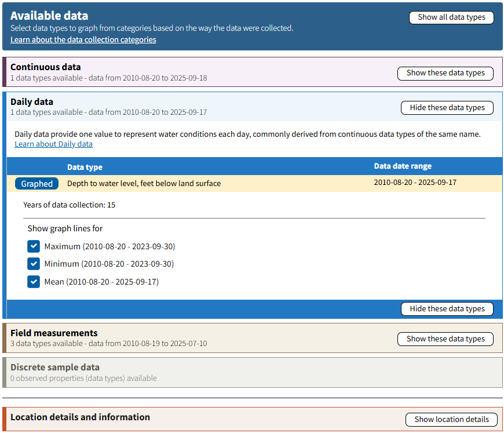The image size is (504, 433).
Task: Click Show all data types
Action: click(x=451, y=17)
